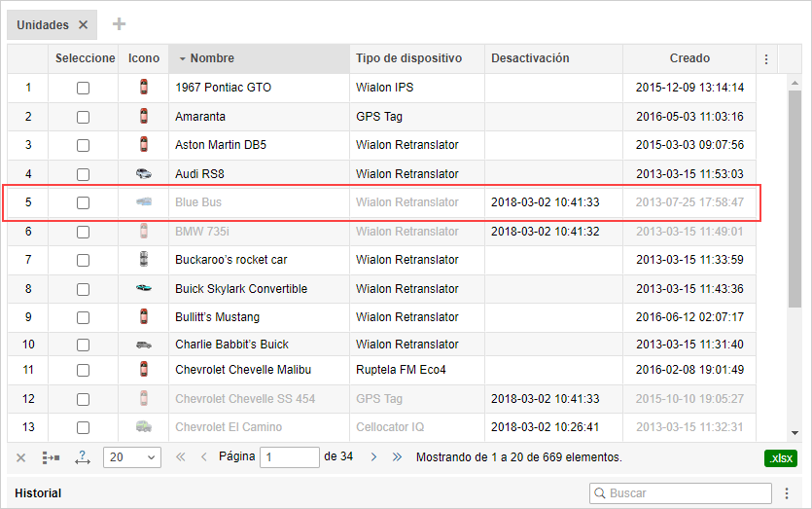Select the 1967 Pontiac GTO checkbox
Screen dimensions: 812x509
pyautogui.click(x=83, y=88)
